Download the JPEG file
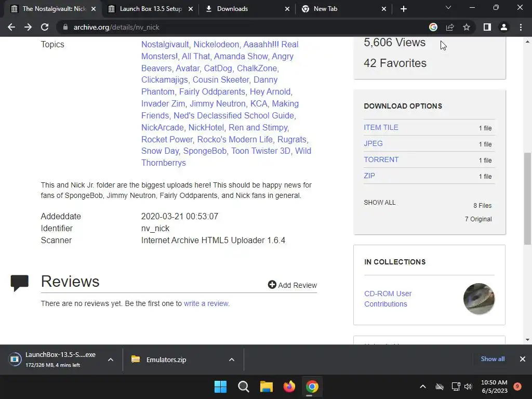 (x=373, y=143)
